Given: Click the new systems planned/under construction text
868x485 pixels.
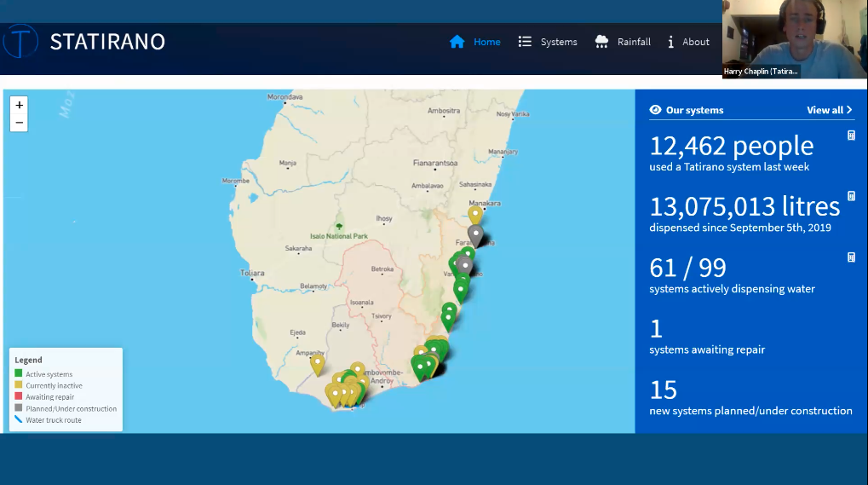Looking at the screenshot, I should pyautogui.click(x=750, y=411).
